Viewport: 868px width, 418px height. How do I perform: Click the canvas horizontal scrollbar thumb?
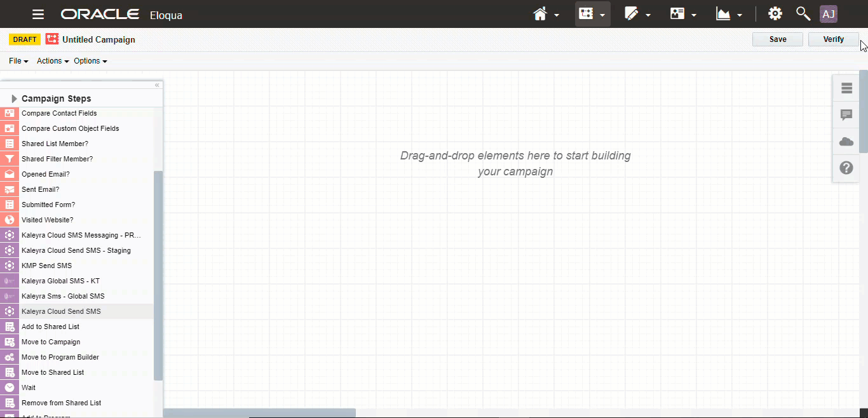pyautogui.click(x=259, y=413)
